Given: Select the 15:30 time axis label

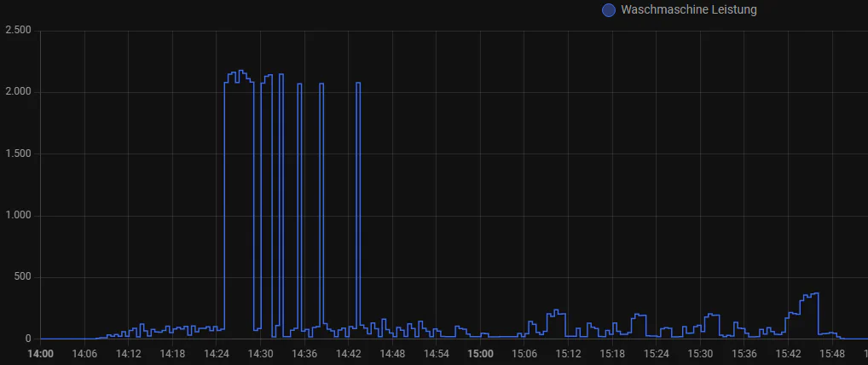Looking at the screenshot, I should click(700, 353).
